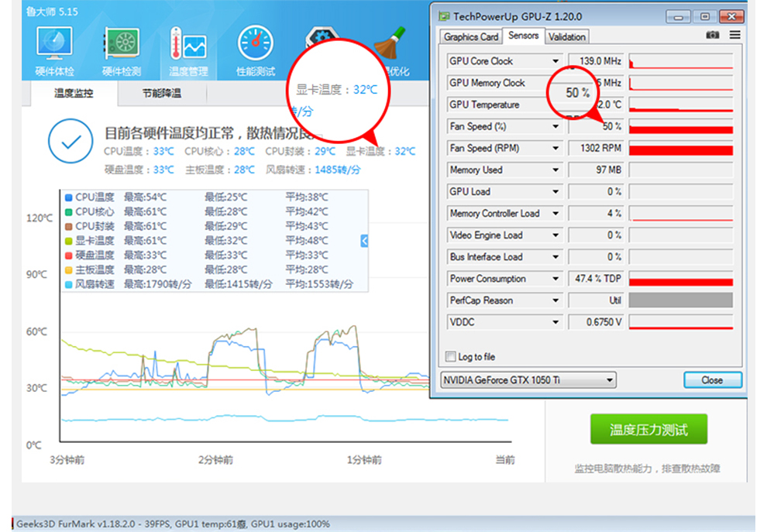Viewport: 767px width, 532px height.
Task: Open NVIDIA GeForce GTX 1050 Ti selector
Action: 528,380
